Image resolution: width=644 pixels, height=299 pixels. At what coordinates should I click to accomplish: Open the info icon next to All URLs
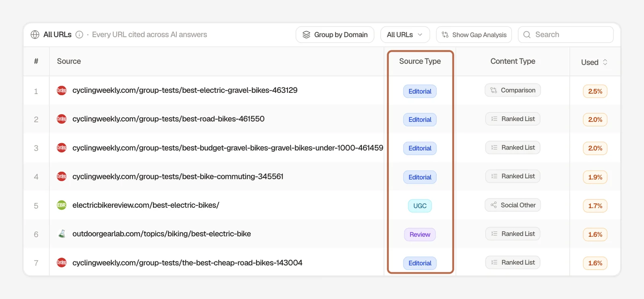coord(79,35)
